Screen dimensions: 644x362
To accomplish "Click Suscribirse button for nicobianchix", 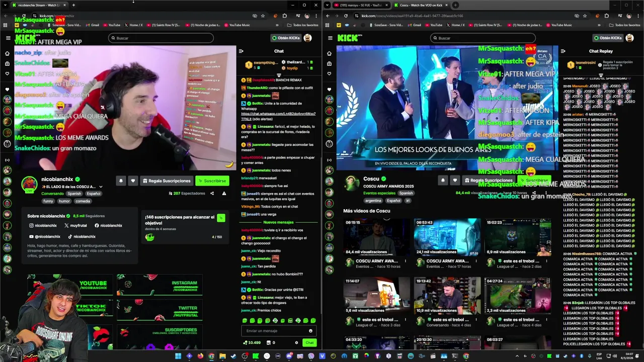I will pos(212,180).
